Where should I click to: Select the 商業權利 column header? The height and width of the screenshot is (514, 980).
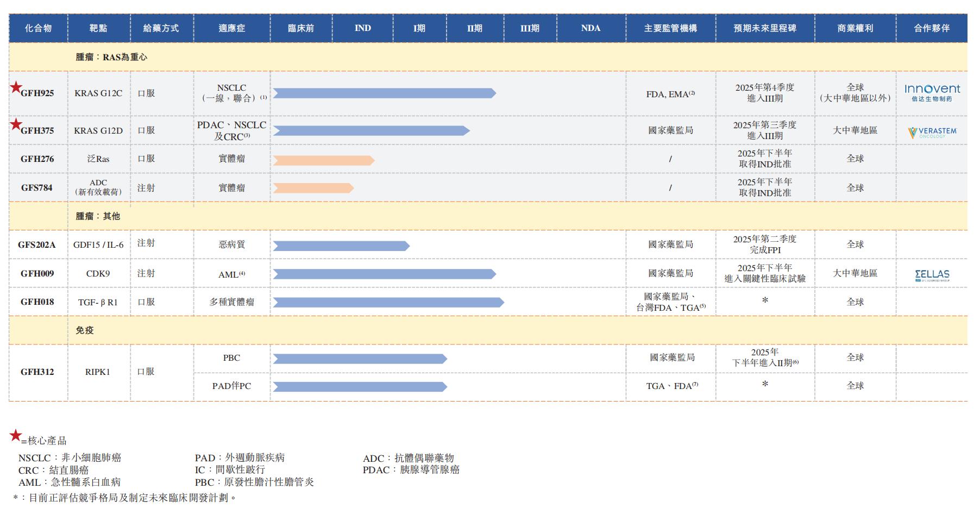[856, 28]
